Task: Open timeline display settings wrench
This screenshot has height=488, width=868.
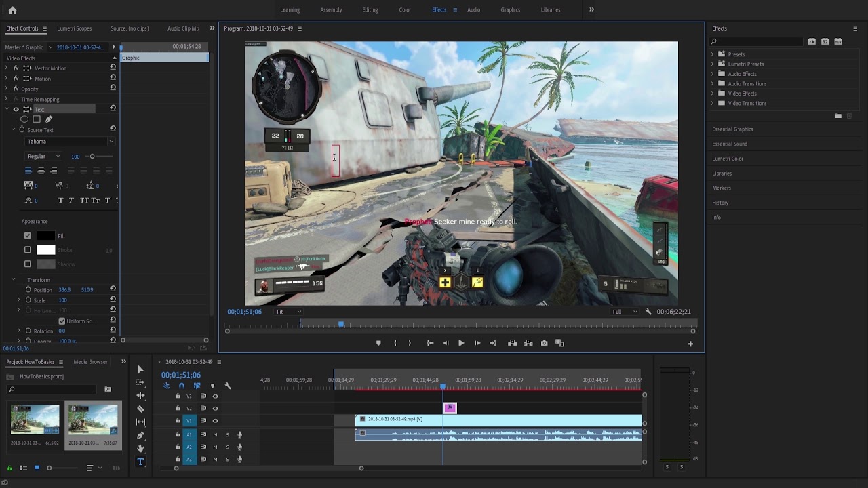Action: (228, 386)
